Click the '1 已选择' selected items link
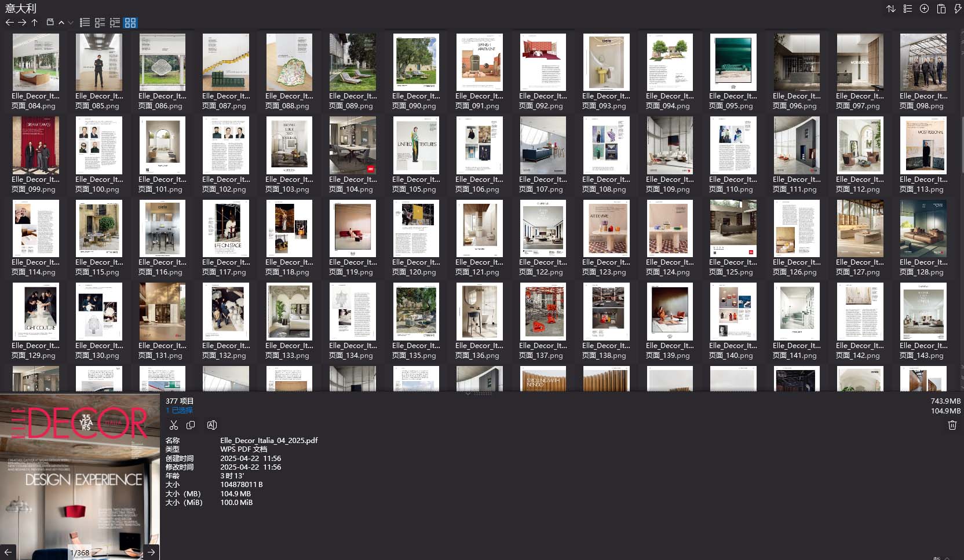Image resolution: width=964 pixels, height=560 pixels. coord(179,410)
